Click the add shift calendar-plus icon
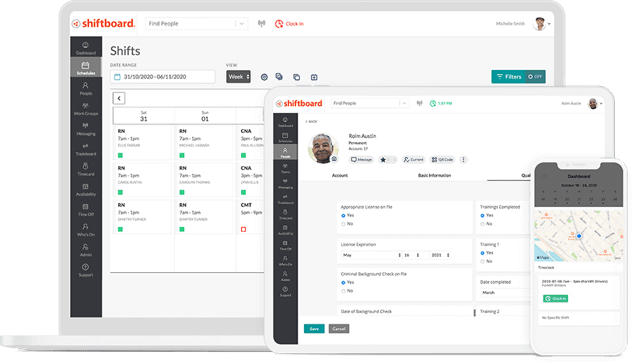The width and height of the screenshot is (636, 364). pyautogui.click(x=314, y=77)
